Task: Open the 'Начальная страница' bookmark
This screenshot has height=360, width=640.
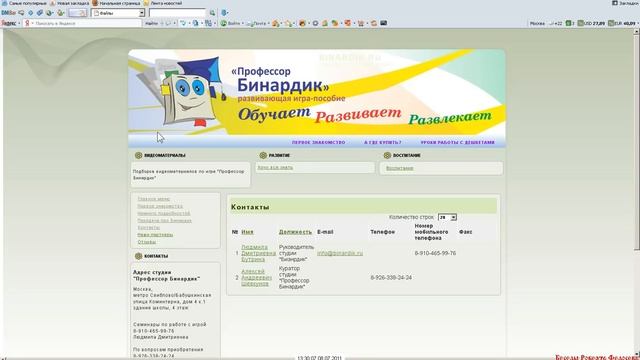Action: [x=116, y=3]
